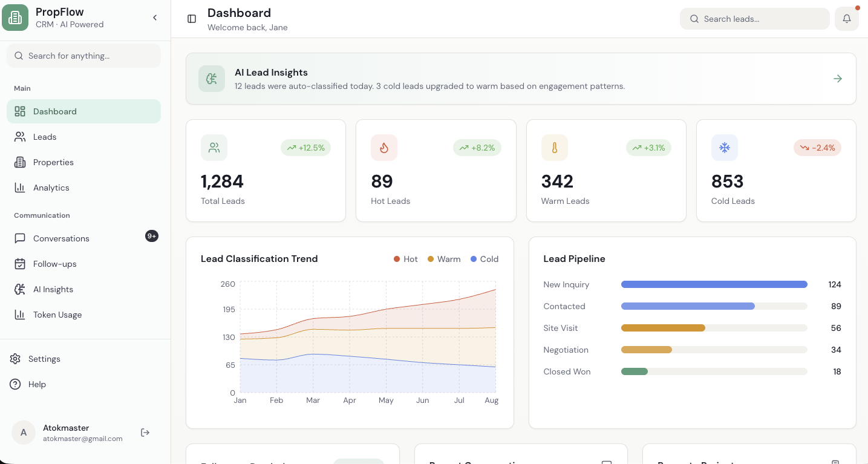Image resolution: width=868 pixels, height=464 pixels.
Task: Go to Leads in the sidebar
Action: pos(83,137)
